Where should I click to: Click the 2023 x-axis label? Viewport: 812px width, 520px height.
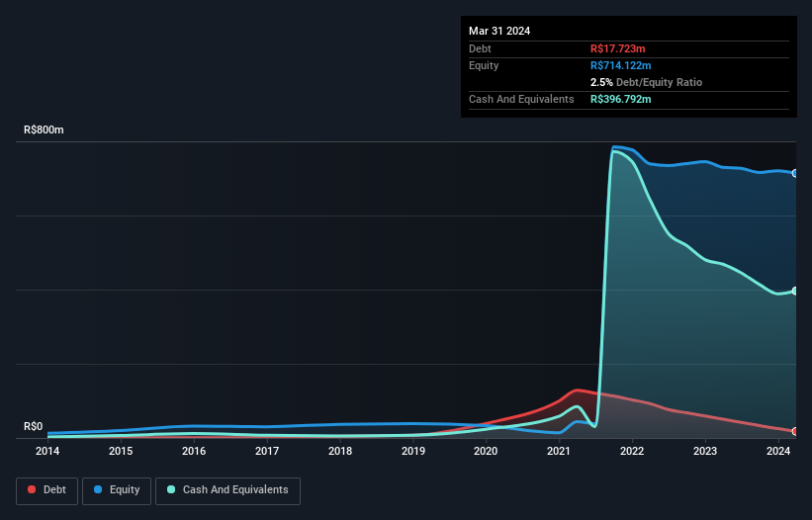coord(705,451)
